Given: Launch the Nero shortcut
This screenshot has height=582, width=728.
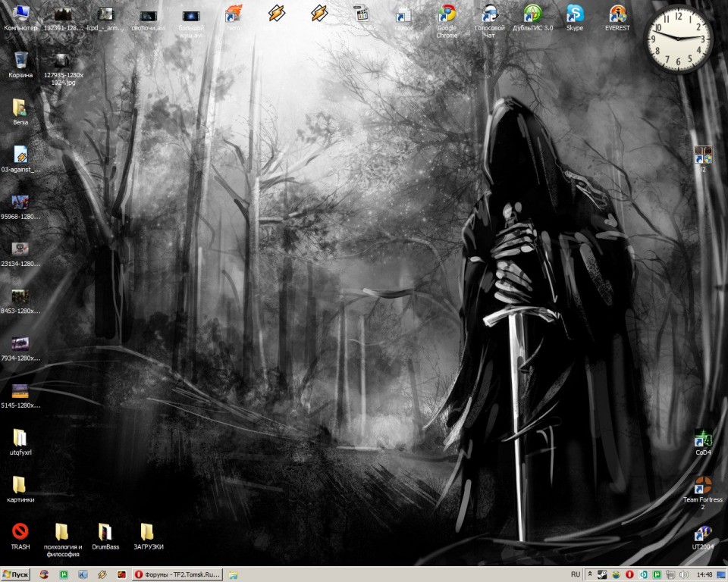Looking at the screenshot, I should [234, 17].
